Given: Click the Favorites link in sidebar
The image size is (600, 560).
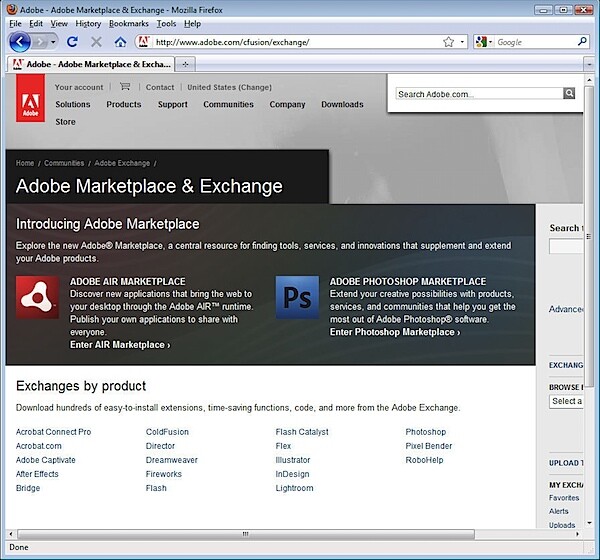Looking at the screenshot, I should click(x=564, y=498).
